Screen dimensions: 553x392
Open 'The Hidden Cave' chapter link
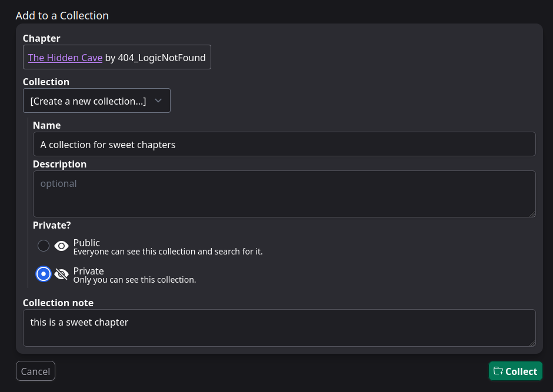click(x=65, y=58)
